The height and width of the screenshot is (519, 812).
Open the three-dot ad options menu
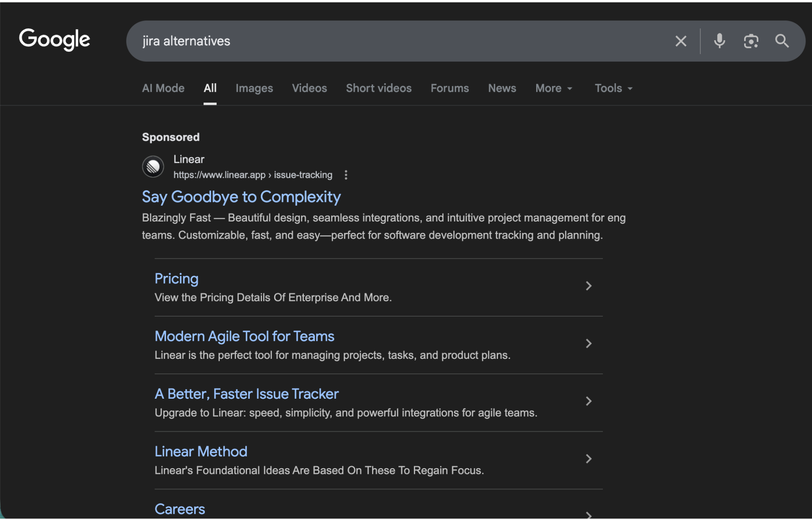click(x=346, y=175)
